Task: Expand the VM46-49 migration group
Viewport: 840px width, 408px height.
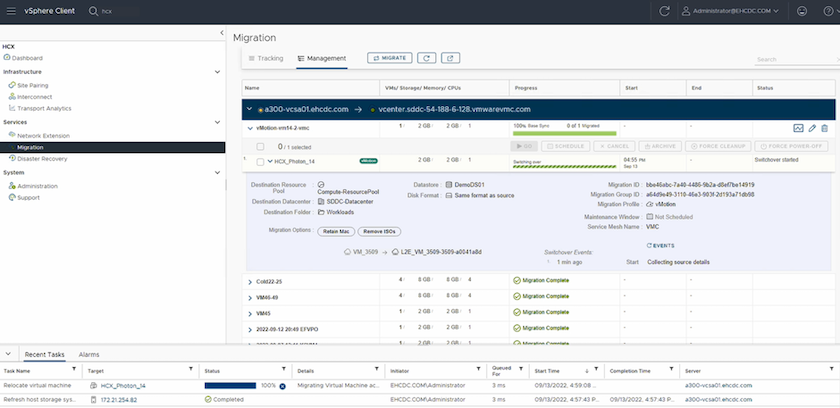Action: point(250,297)
